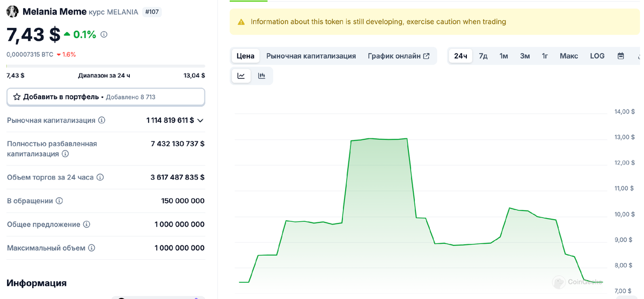
Task: Click value 7 432 130 737 $
Action: pos(178,144)
